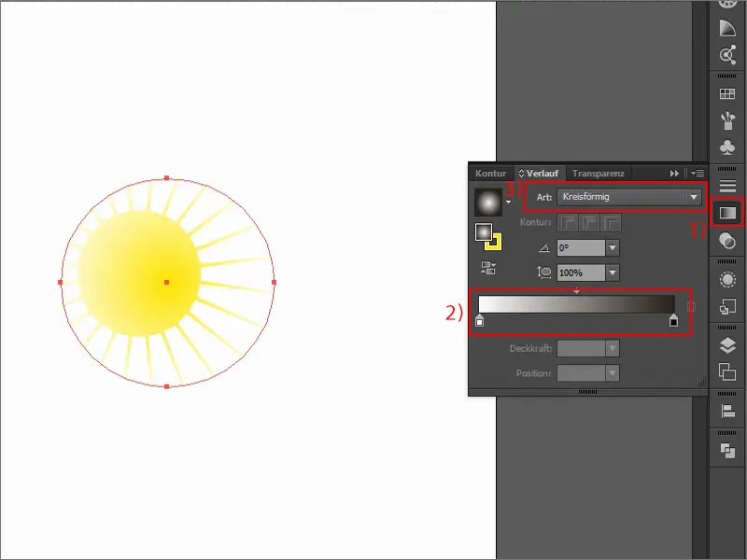The image size is (747, 560).
Task: Open the Verlauf panel flyout menu
Action: point(698,174)
